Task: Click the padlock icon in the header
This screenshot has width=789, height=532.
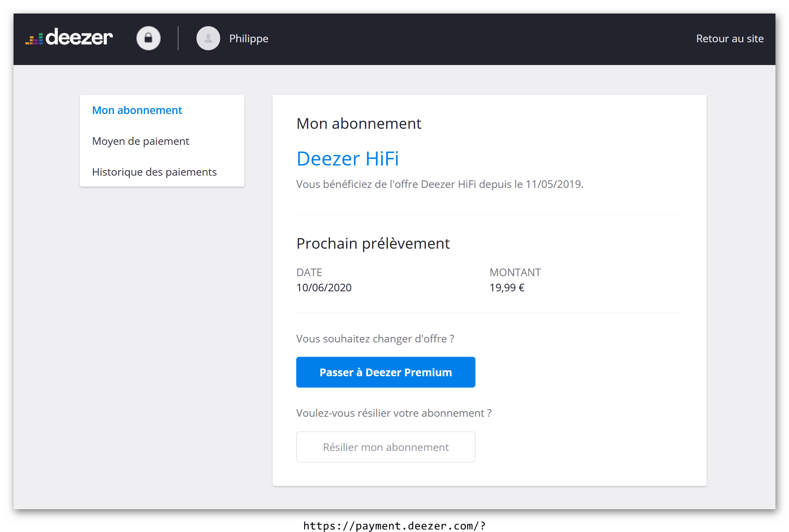Action: pyautogui.click(x=148, y=38)
